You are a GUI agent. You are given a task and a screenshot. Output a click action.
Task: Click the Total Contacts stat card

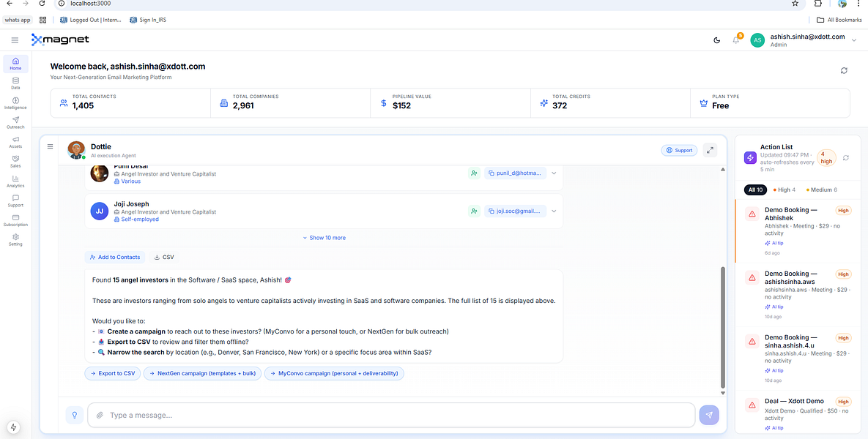click(130, 103)
